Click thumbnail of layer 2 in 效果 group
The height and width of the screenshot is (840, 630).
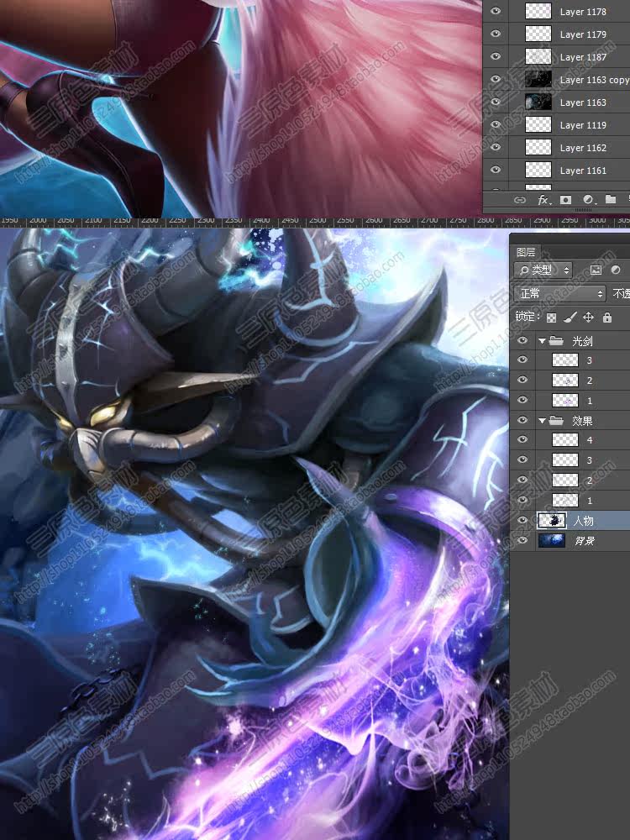click(x=565, y=480)
